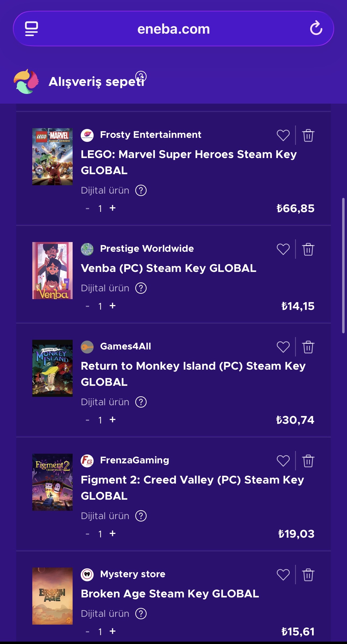
Task: Show digital product info for Broken Age
Action: pos(141,614)
